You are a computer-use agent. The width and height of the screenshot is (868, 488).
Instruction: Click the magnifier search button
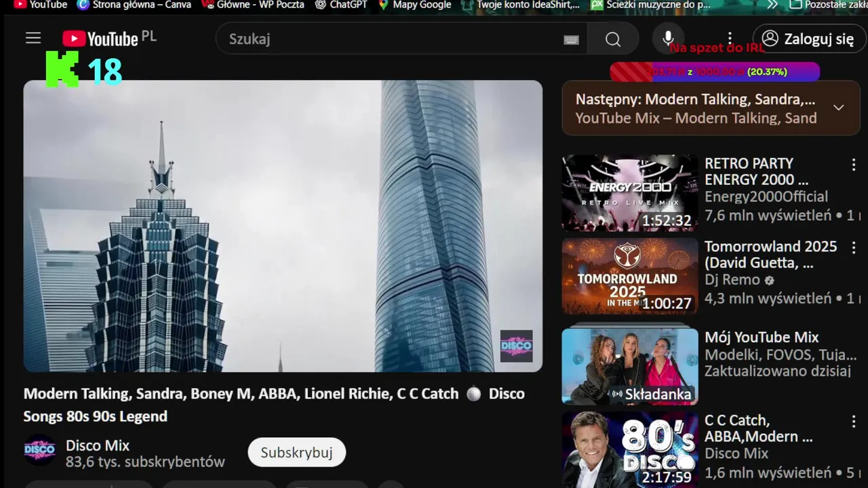(613, 39)
